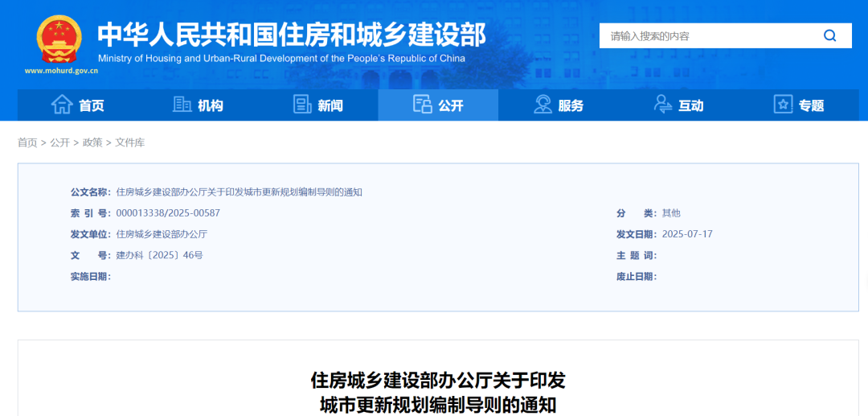Go to 首页 in the breadcrumb
The image size is (868, 416).
click(27, 143)
